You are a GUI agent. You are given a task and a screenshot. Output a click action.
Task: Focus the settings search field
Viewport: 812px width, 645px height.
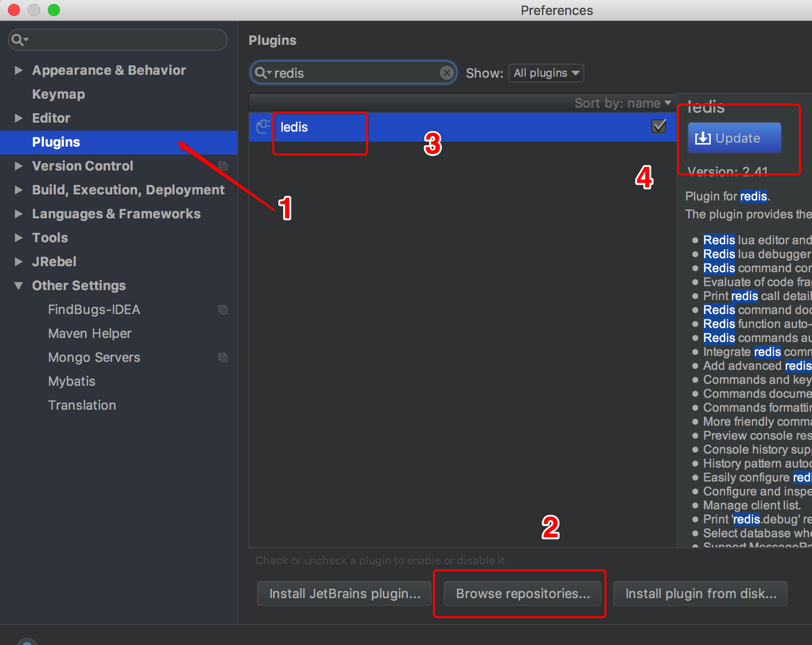118,40
